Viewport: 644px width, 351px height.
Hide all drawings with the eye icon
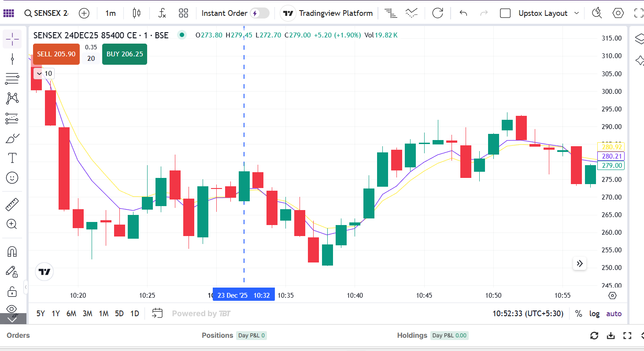[x=12, y=309]
